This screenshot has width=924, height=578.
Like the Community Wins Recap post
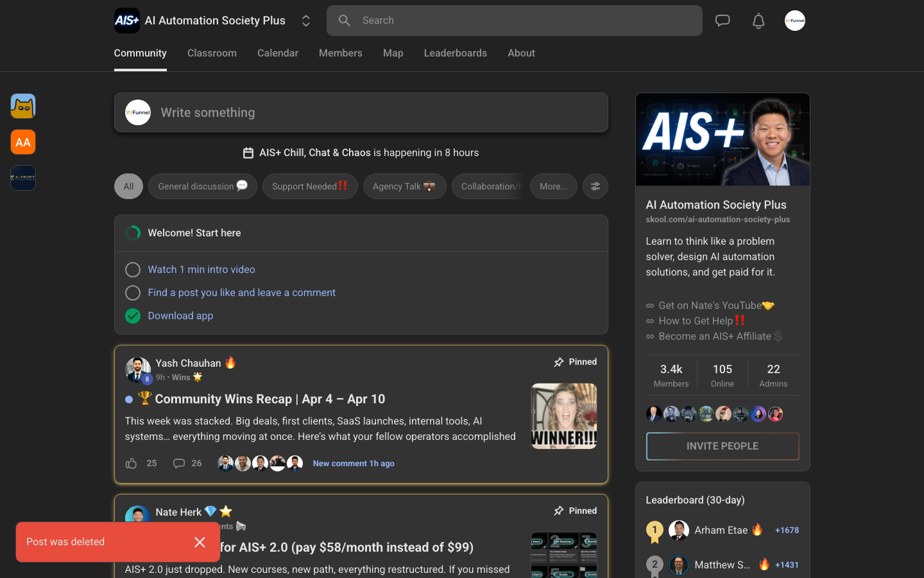pyautogui.click(x=132, y=463)
